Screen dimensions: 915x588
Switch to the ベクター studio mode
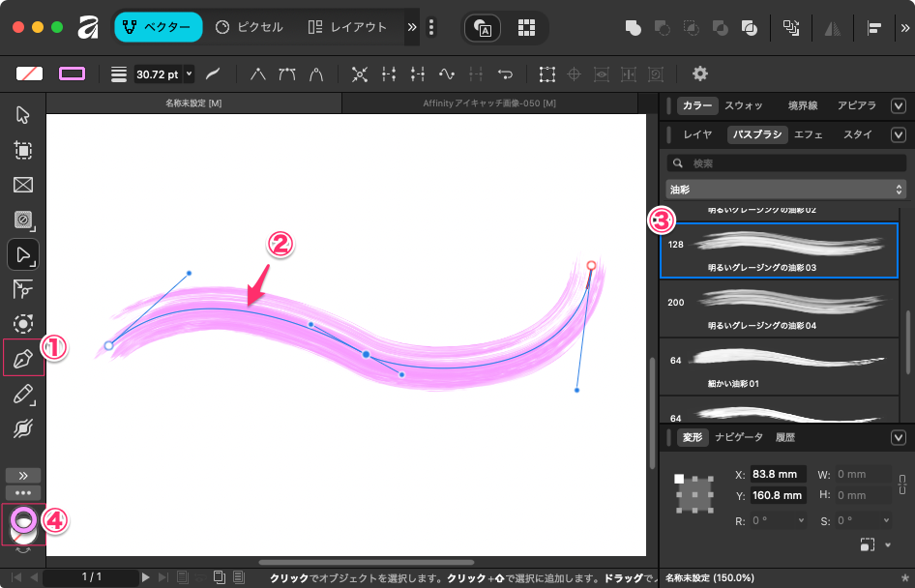(159, 27)
